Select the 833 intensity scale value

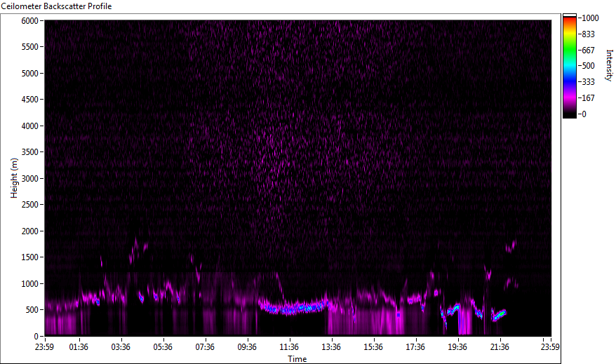pyautogui.click(x=588, y=34)
